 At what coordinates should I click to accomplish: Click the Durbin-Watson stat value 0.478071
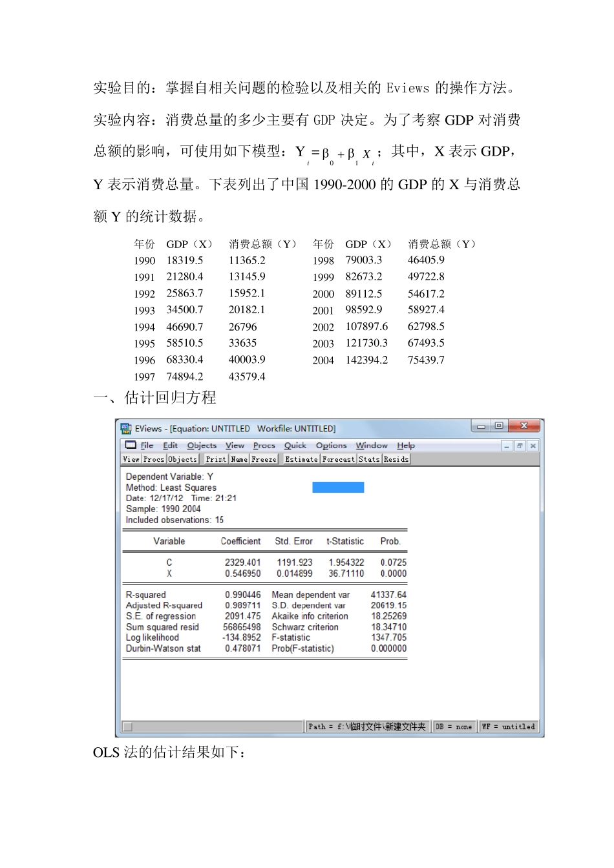(x=243, y=648)
